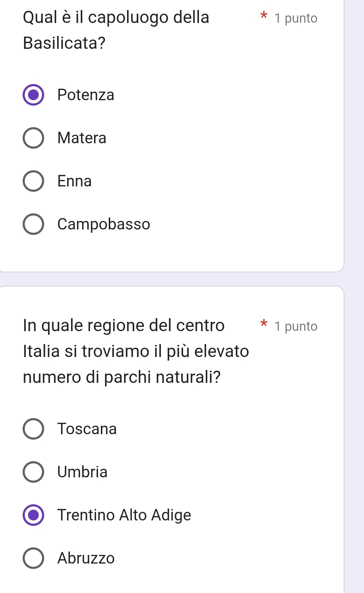Choose the Enna radio button
Screen dimensions: 364x593
coord(33,181)
